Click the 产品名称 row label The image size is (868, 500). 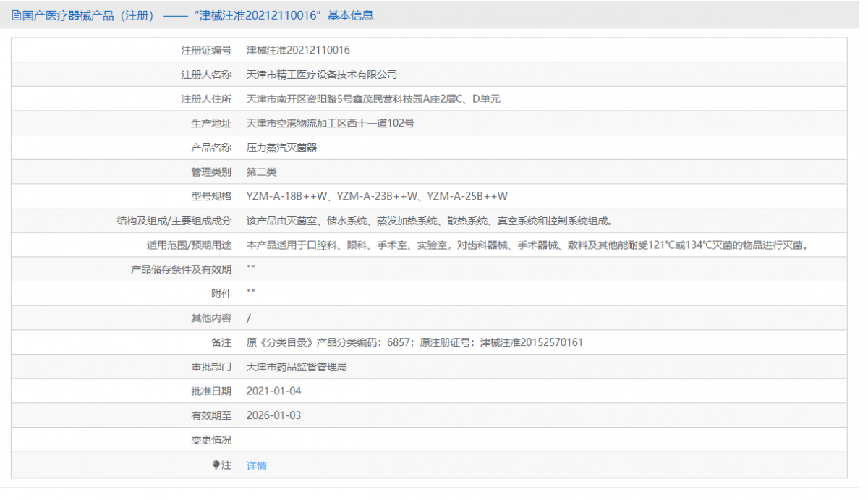tap(211, 148)
